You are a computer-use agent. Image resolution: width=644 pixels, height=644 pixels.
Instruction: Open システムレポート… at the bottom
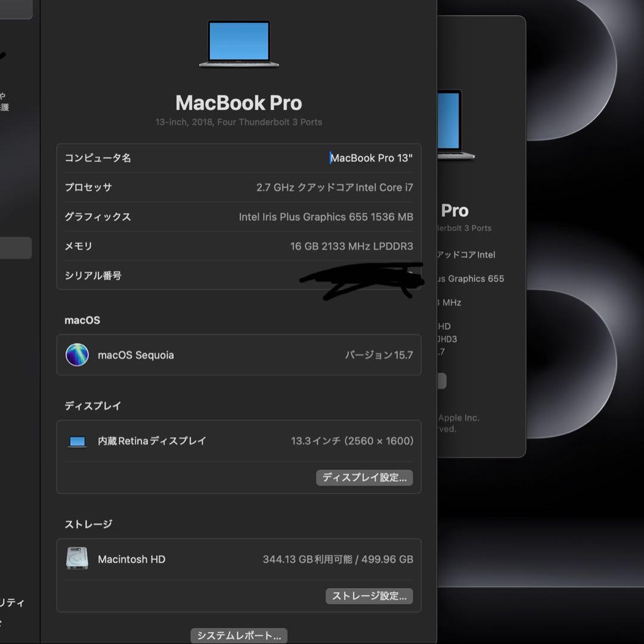pyautogui.click(x=238, y=635)
